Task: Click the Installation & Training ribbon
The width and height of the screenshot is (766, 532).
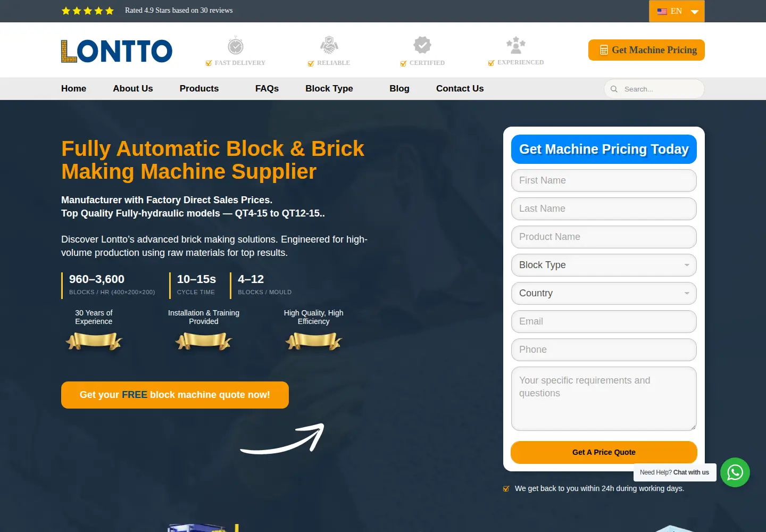Action: point(204,341)
